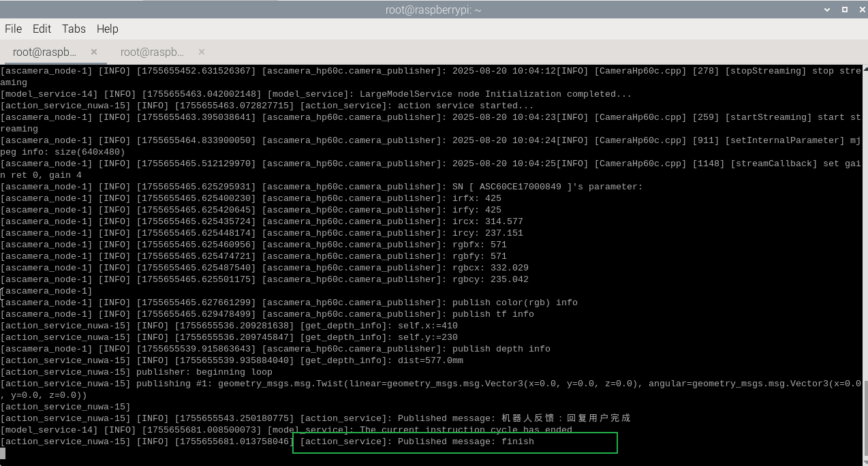
Task: Click the 'action service started...' text
Action: (466, 106)
